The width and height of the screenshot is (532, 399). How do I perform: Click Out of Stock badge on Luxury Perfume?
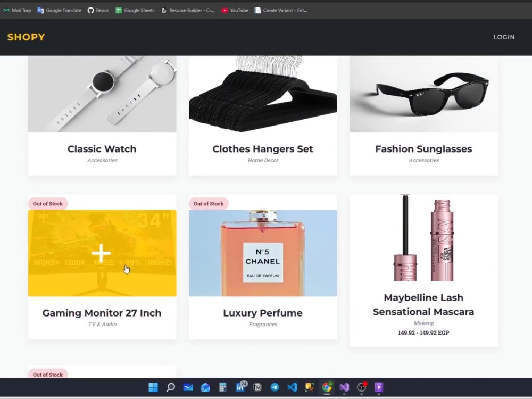pos(209,204)
